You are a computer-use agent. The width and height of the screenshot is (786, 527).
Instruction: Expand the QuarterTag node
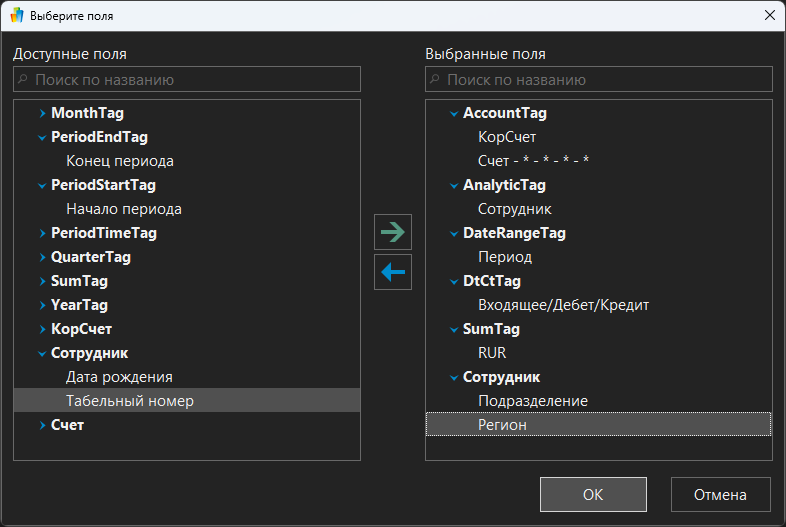pos(42,258)
